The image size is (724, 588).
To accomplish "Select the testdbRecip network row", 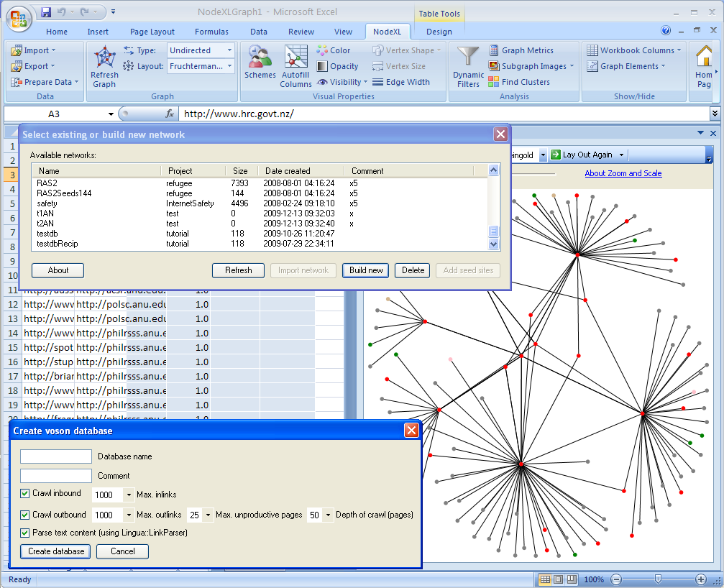I will pos(260,244).
